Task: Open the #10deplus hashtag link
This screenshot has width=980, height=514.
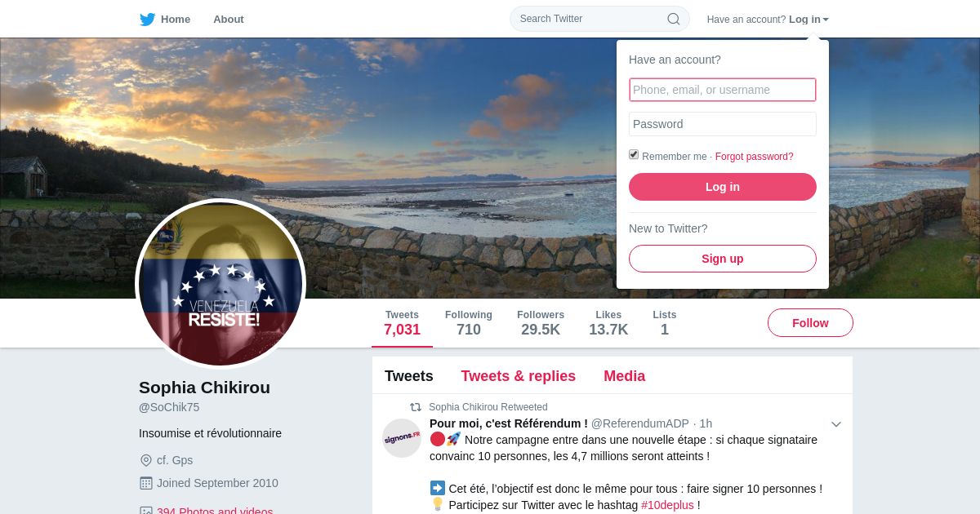Action: point(667,505)
